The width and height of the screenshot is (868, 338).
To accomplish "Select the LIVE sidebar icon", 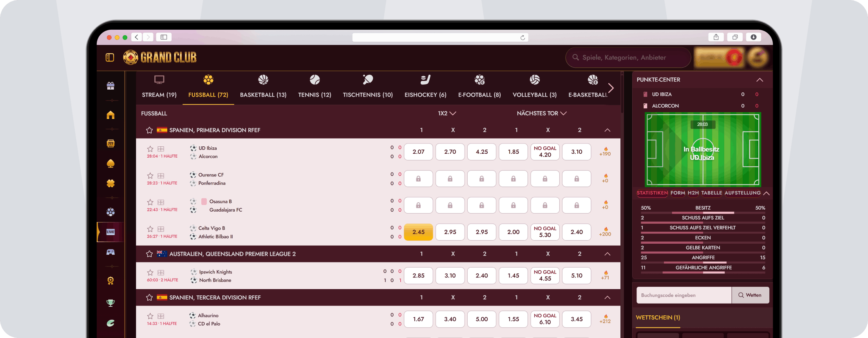I will 110,232.
